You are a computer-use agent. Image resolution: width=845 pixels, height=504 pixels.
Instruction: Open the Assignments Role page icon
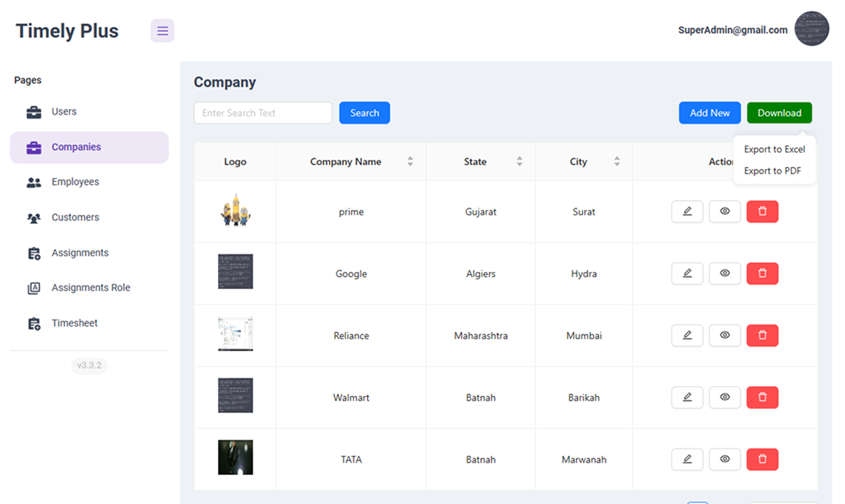33,288
